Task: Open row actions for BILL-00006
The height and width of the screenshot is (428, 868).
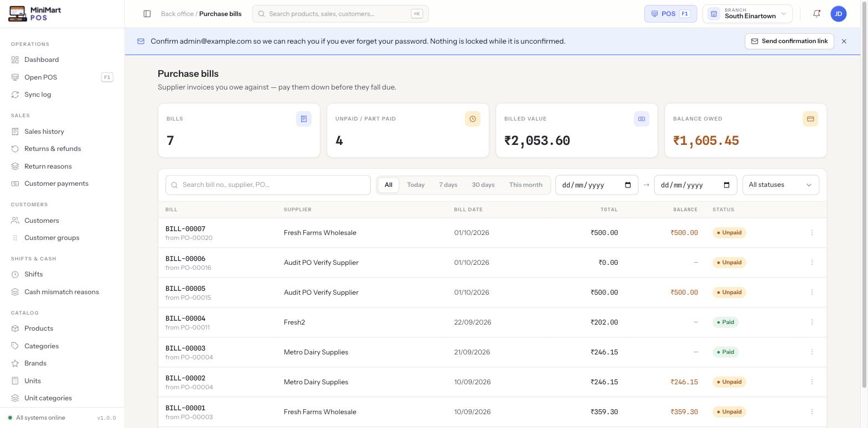Action: click(812, 263)
